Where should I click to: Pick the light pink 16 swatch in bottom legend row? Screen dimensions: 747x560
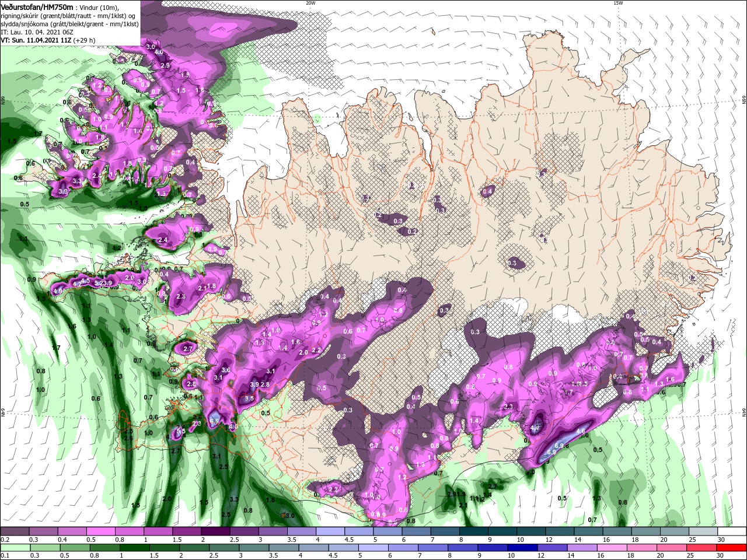612,547
